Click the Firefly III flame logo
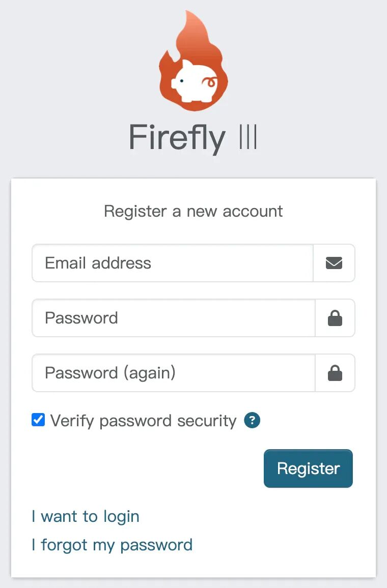This screenshot has width=387, height=588. coord(193,61)
